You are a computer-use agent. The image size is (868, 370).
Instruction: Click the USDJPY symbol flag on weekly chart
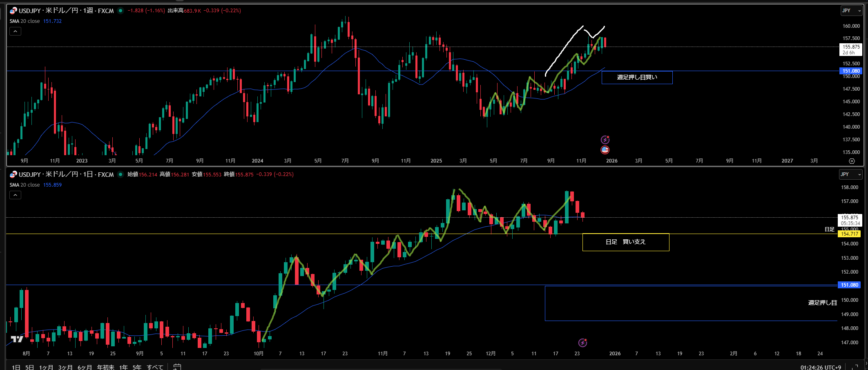coord(13,11)
